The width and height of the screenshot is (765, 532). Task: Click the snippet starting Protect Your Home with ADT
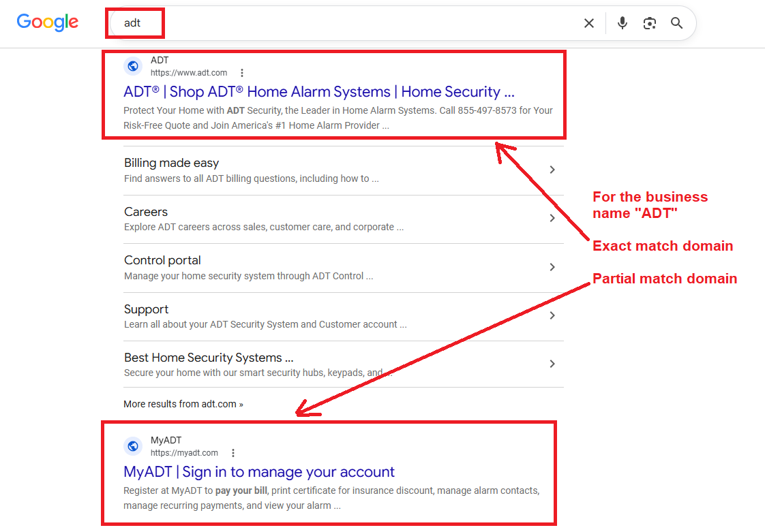pyautogui.click(x=338, y=118)
